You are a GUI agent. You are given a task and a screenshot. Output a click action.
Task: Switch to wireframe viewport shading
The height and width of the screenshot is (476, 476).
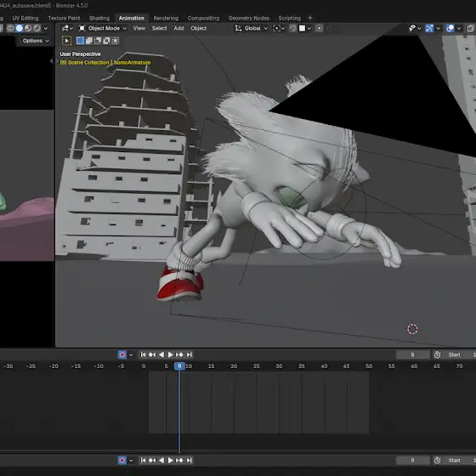click(10, 28)
